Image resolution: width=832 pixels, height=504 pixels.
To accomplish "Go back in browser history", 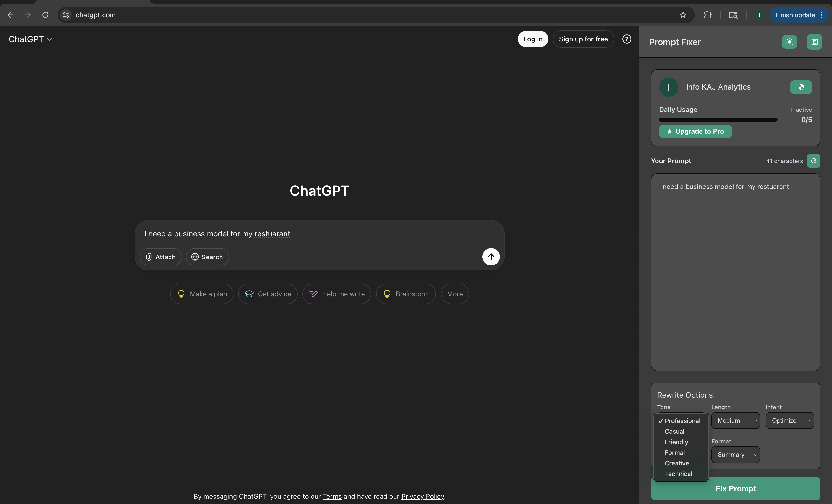I will click(10, 15).
